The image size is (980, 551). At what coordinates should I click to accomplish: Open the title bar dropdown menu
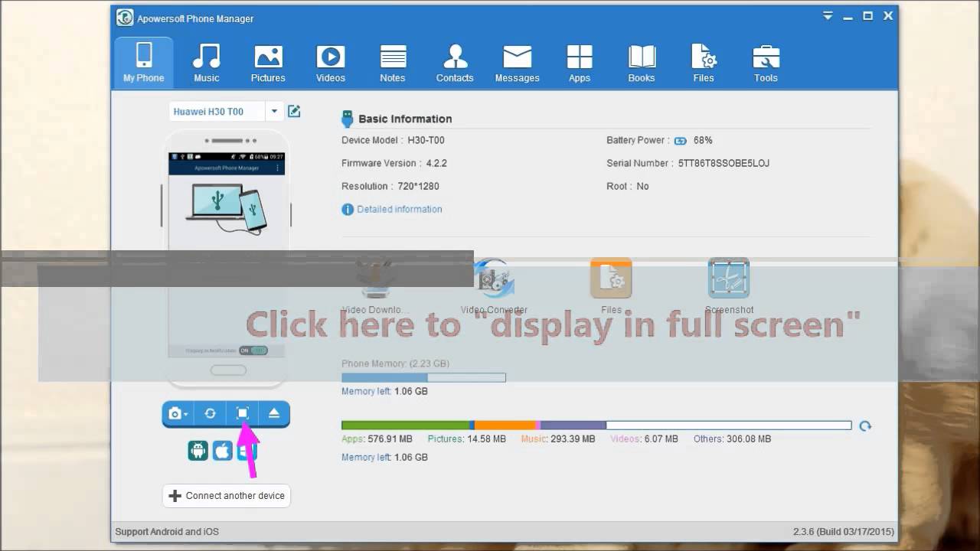(x=828, y=16)
